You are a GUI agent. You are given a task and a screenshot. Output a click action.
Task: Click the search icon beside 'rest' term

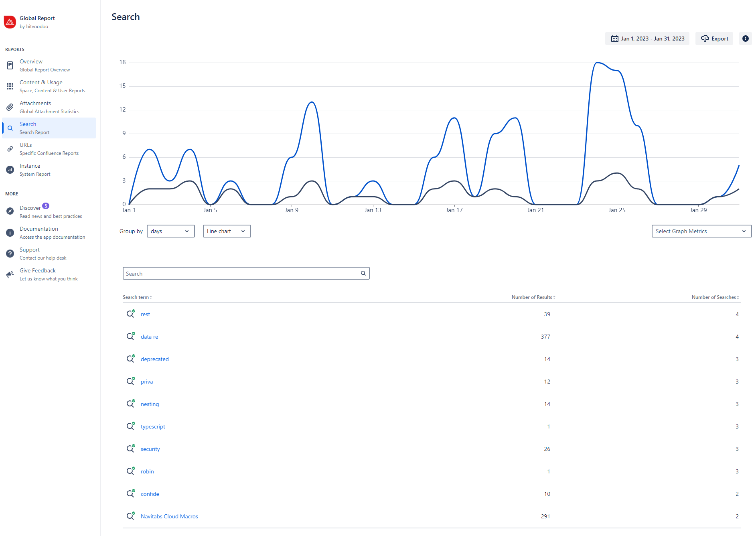tap(130, 314)
